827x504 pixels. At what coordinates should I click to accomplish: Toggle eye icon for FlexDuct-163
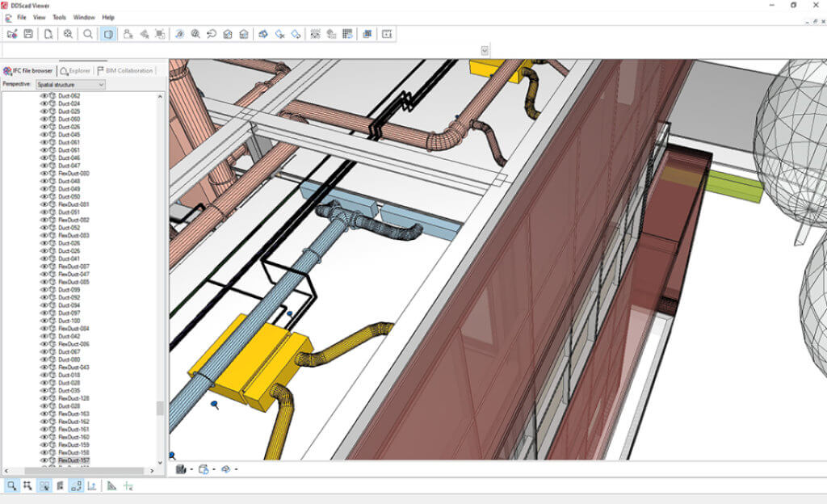tap(44, 414)
